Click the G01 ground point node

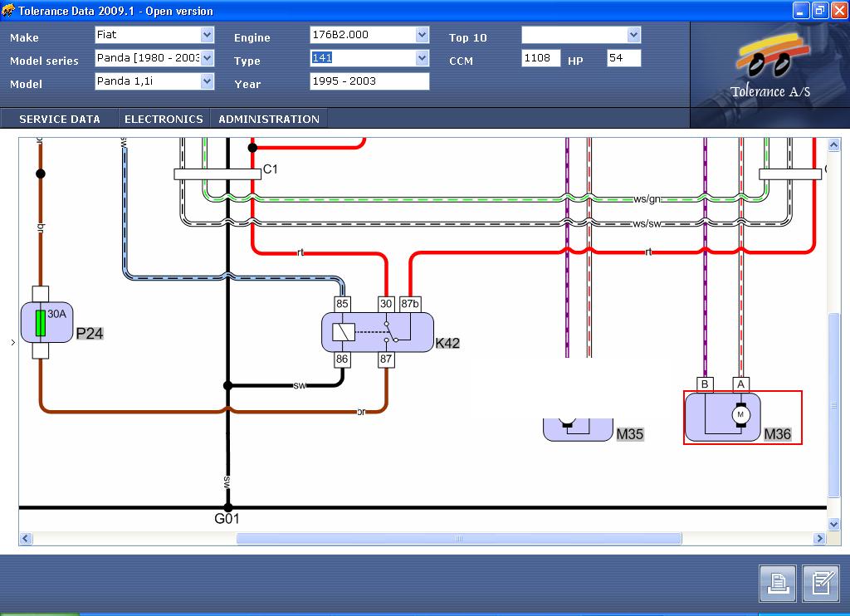pyautogui.click(x=228, y=507)
